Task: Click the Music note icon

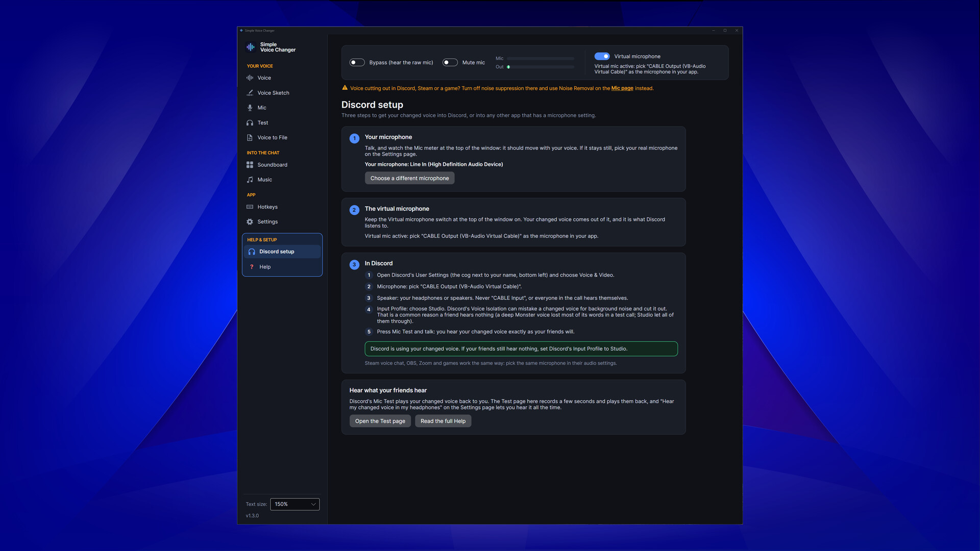Action: tap(250, 180)
